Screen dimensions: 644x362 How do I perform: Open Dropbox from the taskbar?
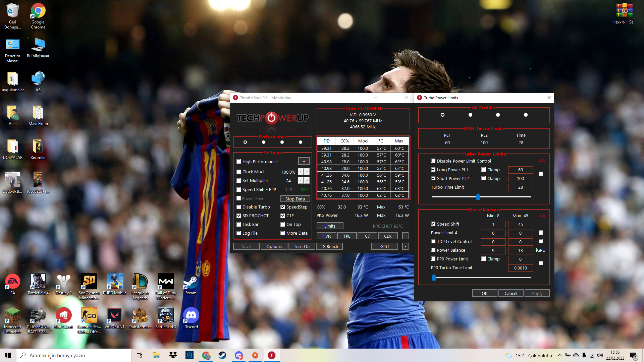[173, 355]
